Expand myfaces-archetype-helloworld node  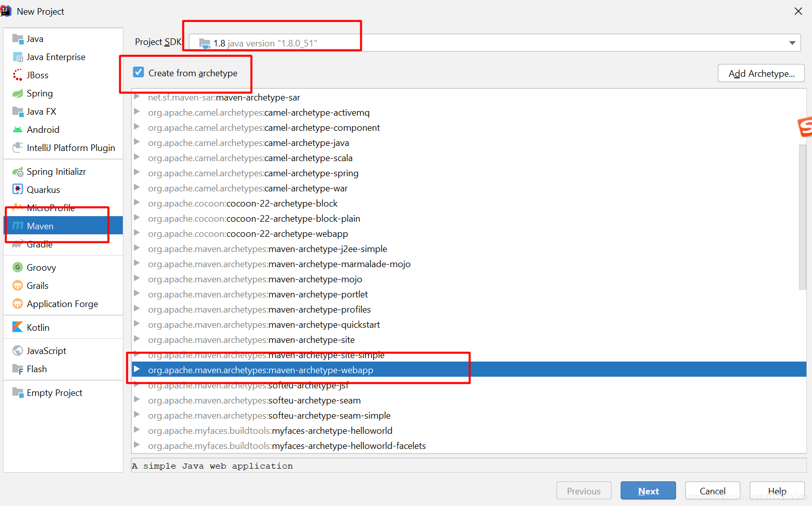137,430
